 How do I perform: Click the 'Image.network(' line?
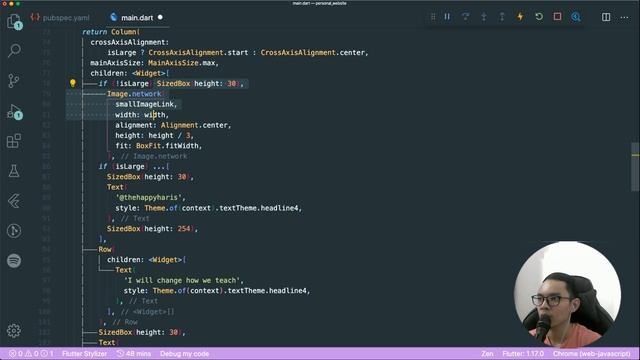(136, 94)
